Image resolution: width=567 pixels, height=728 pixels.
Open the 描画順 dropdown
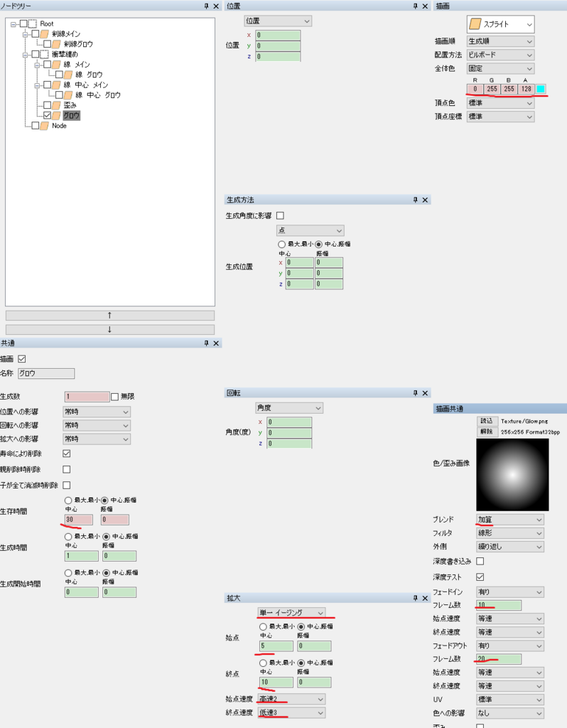(x=501, y=41)
